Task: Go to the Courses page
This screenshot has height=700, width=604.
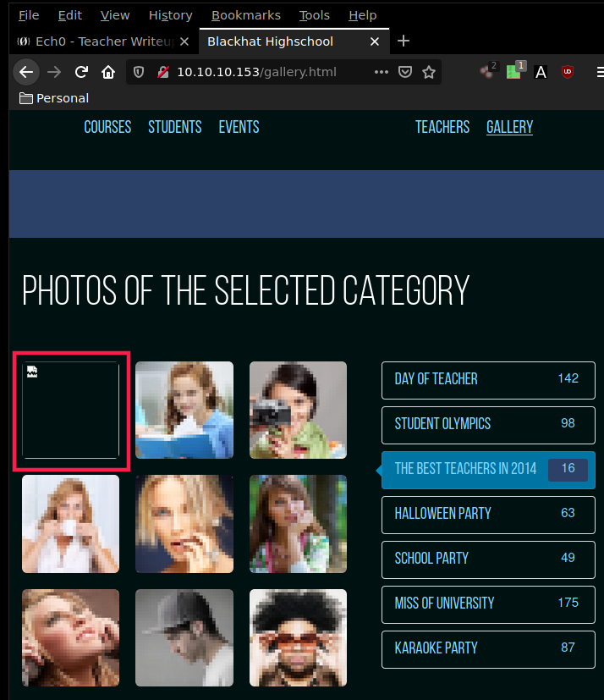Action: point(107,127)
